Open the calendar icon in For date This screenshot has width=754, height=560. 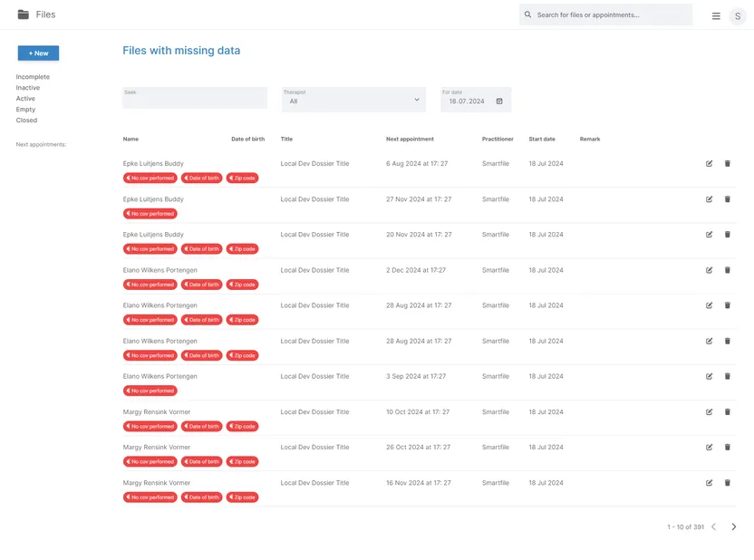(499, 101)
